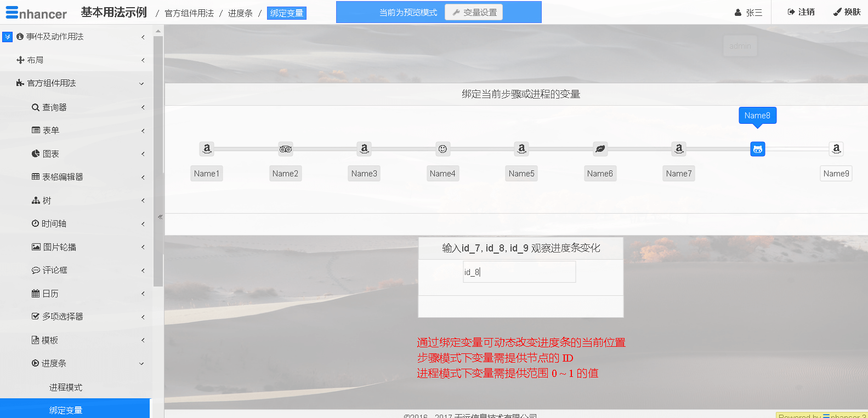Click the Name4 smiley face step icon
Screen dimensions: 868x418
coord(442,148)
